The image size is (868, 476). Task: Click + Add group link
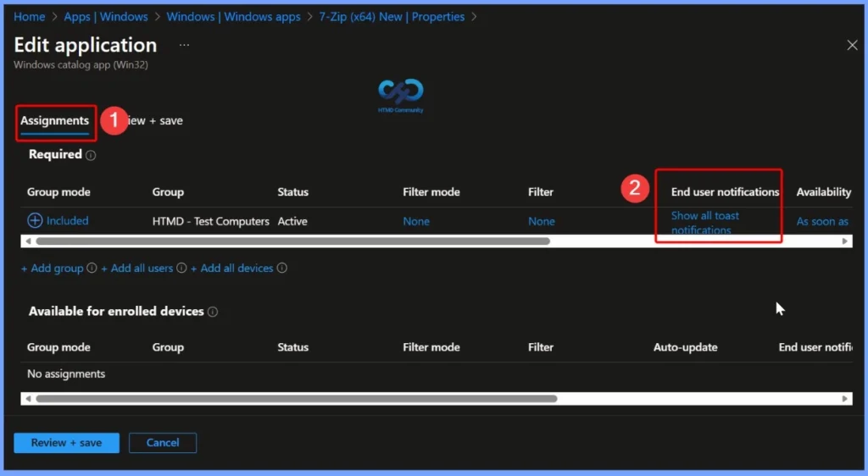[52, 268]
